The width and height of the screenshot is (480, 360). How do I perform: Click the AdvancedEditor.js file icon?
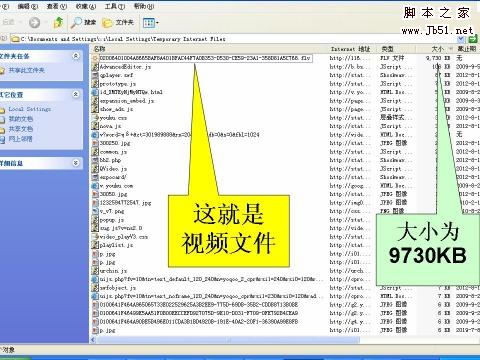coord(95,67)
